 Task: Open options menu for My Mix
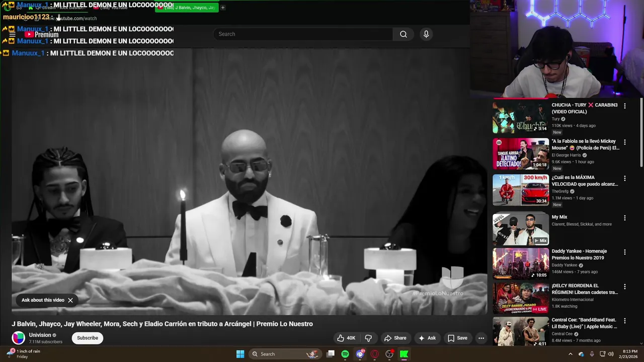pos(625,218)
